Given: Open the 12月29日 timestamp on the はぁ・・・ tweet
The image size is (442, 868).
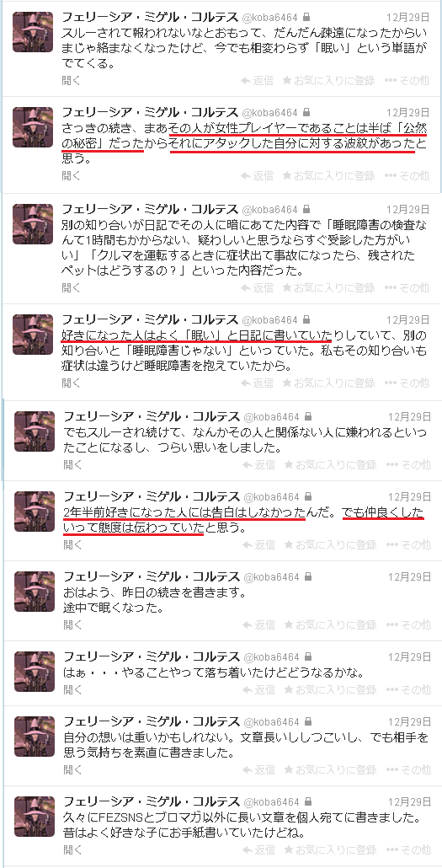Looking at the screenshot, I should (x=409, y=656).
